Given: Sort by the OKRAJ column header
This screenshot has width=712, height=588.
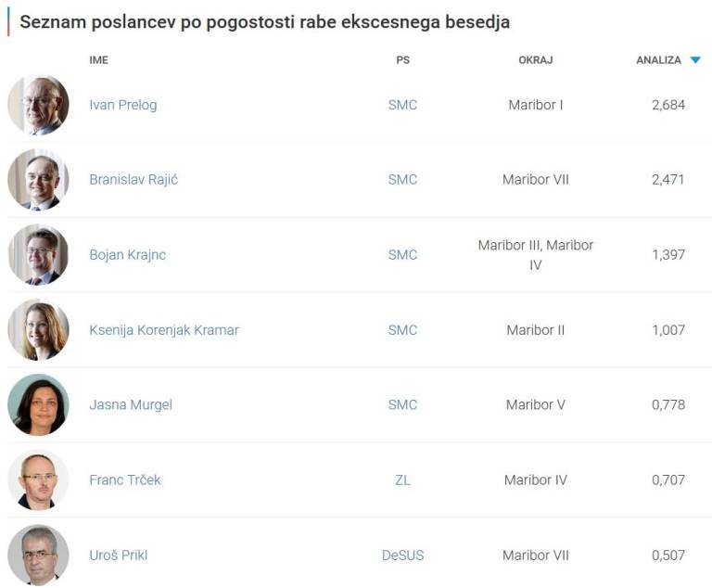Looking at the screenshot, I should pos(535,60).
